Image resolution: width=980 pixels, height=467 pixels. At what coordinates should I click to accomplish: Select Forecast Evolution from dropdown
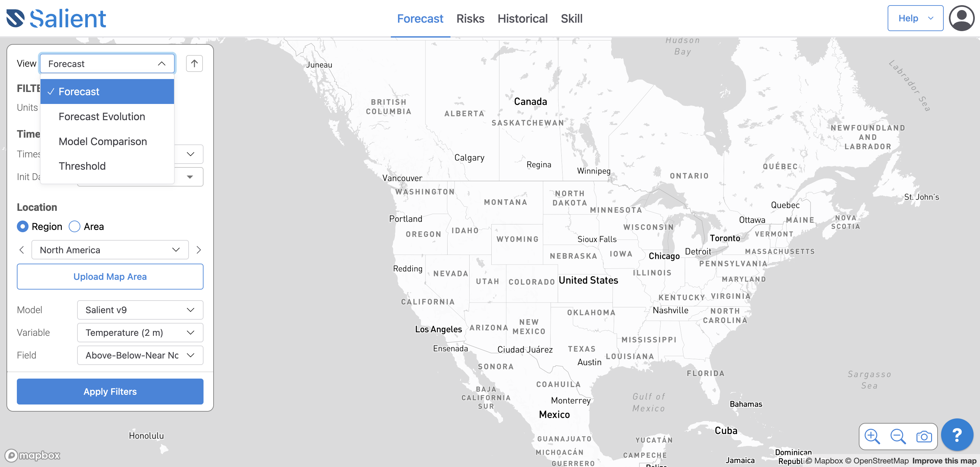pos(102,117)
